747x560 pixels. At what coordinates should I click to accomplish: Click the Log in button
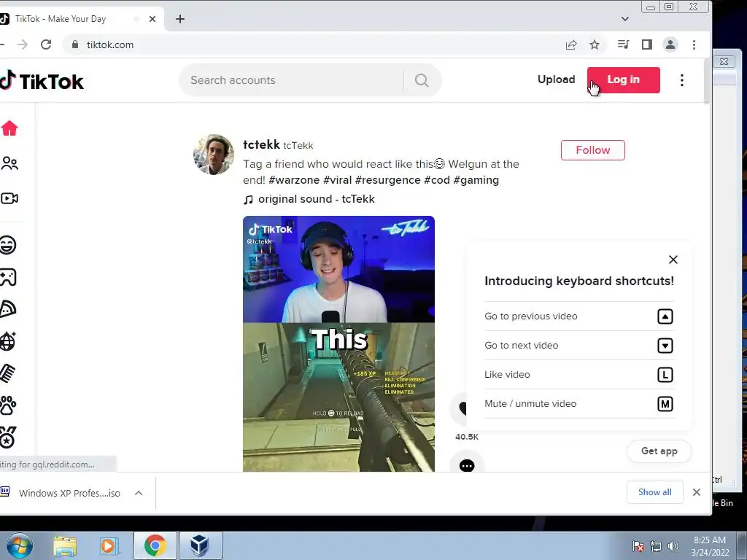tap(624, 79)
